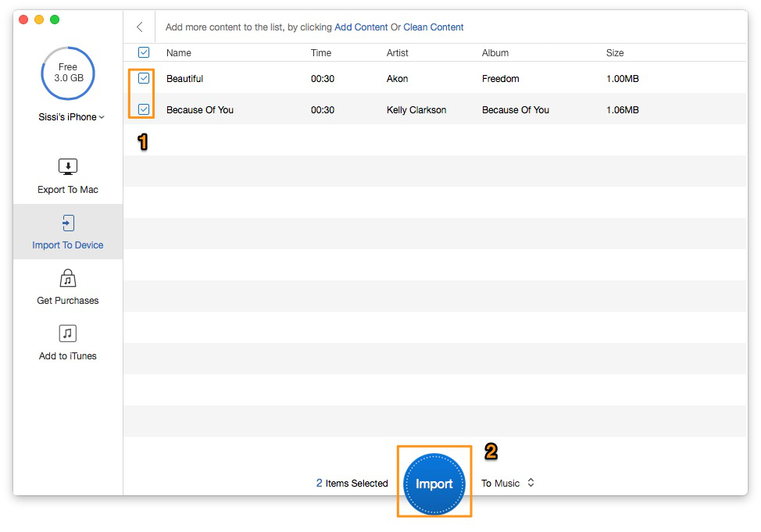Sort by the Time column header

click(321, 53)
